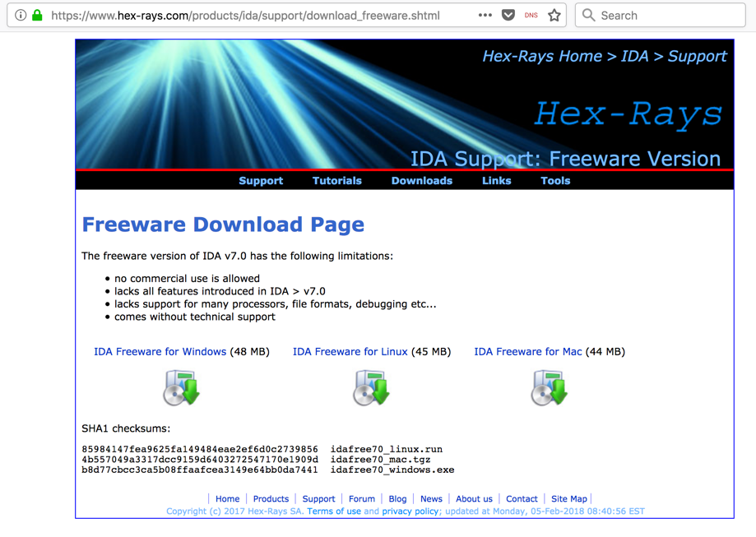Open the Site Map footer link
Screen dimensions: 756x537
pyautogui.click(x=569, y=499)
